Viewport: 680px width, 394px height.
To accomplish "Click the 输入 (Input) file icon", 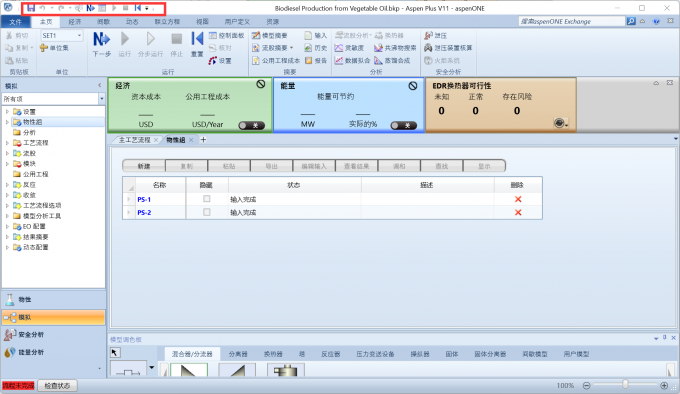I will click(308, 36).
